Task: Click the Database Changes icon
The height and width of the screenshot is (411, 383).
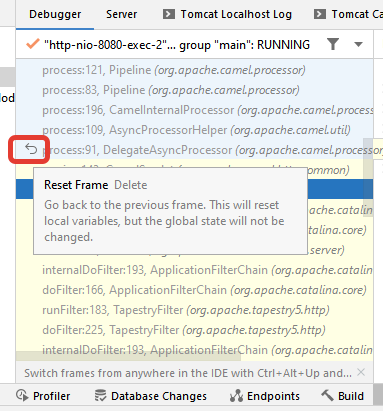Action: (100, 396)
